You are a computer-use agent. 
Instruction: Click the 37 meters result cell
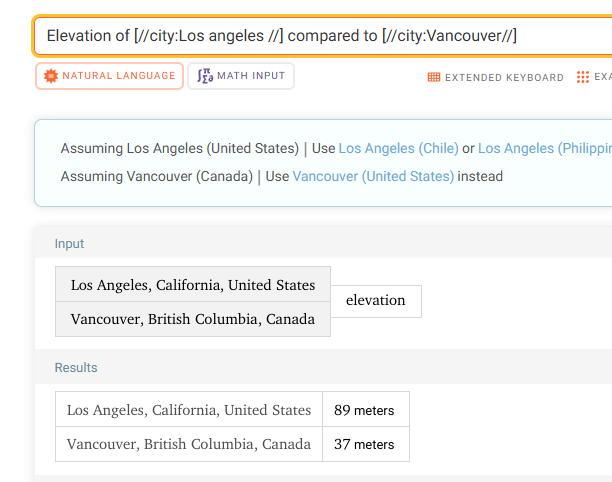tap(366, 444)
